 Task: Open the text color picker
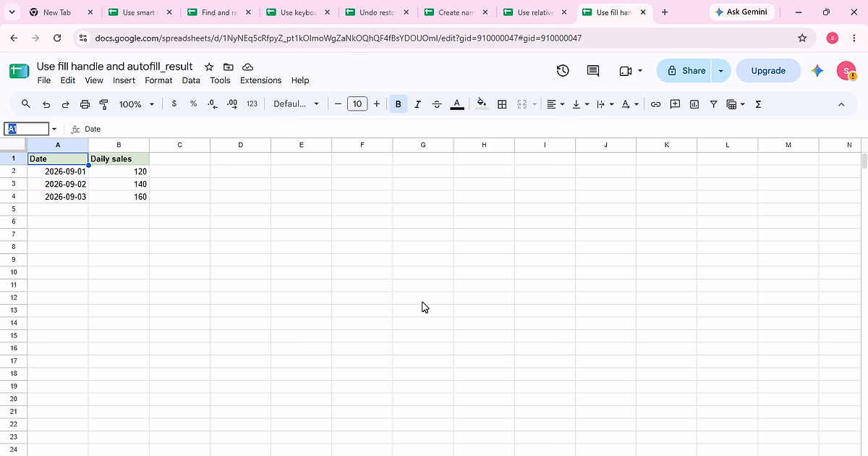coord(457,104)
